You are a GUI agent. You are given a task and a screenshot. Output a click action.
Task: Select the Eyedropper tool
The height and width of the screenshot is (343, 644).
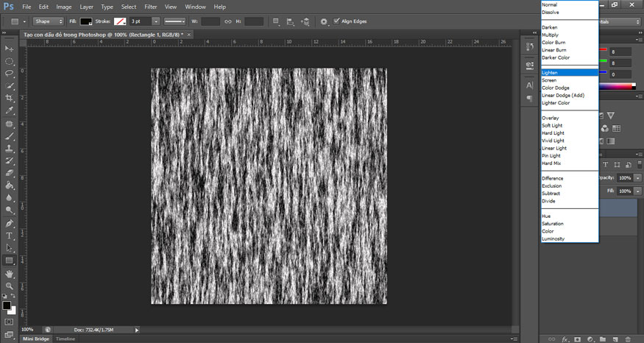(x=9, y=110)
